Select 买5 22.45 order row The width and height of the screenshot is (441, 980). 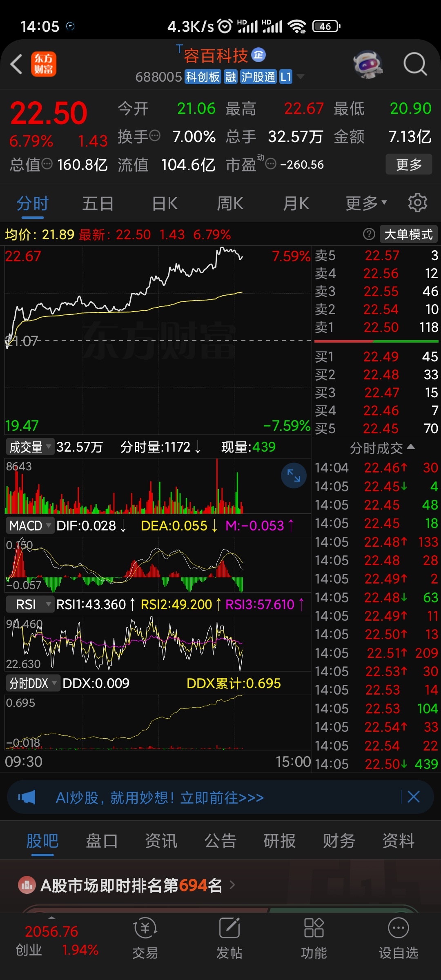[x=376, y=428]
